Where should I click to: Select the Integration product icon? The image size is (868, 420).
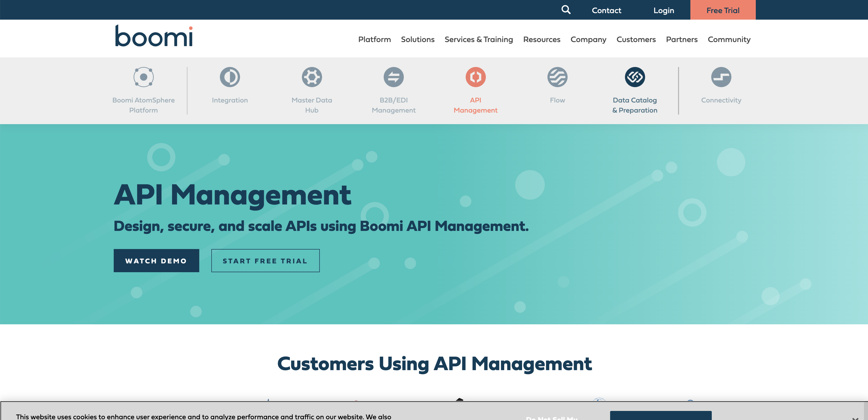(230, 77)
